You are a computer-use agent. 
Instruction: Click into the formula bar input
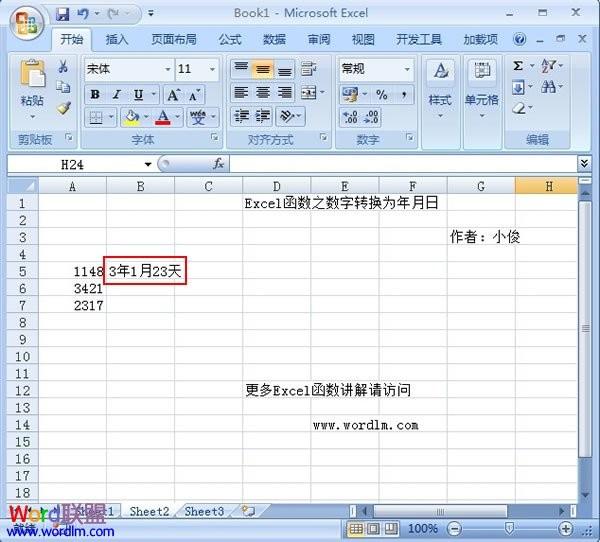pyautogui.click(x=403, y=164)
